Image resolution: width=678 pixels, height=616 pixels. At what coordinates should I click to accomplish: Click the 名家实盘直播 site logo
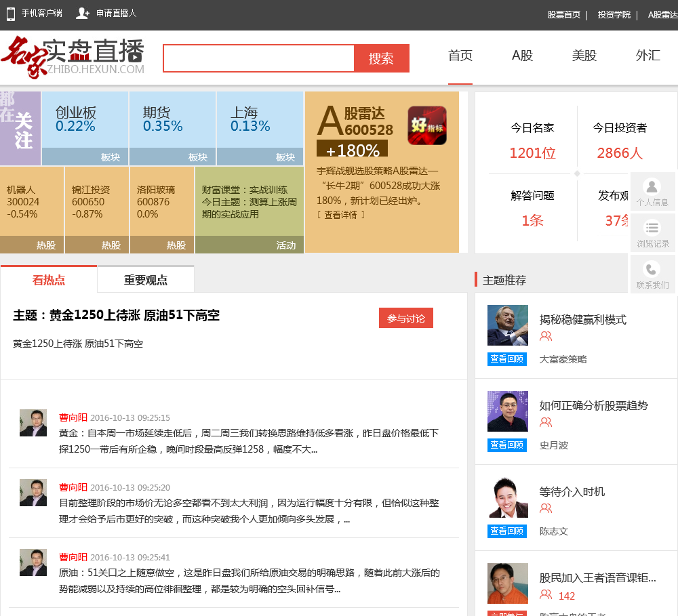tap(73, 58)
